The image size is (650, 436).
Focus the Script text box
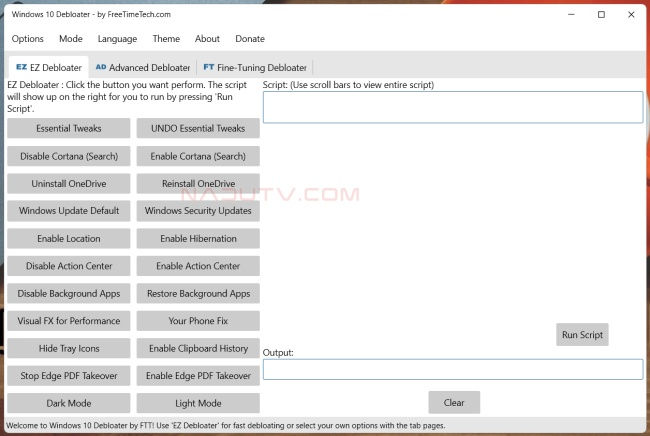[x=453, y=107]
